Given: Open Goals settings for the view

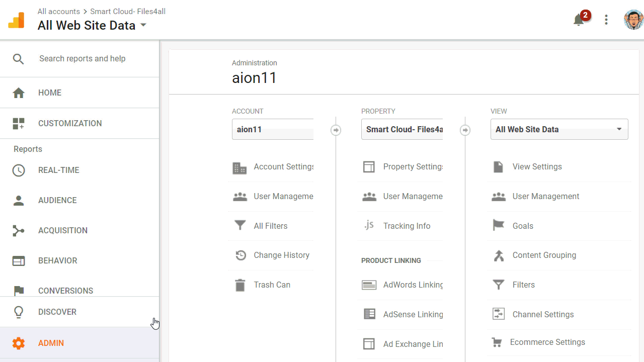Looking at the screenshot, I should click(x=523, y=226).
